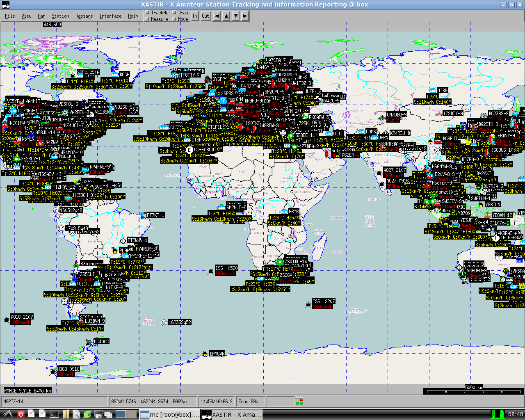
Task: Open the Station menu
Action: 60,16
